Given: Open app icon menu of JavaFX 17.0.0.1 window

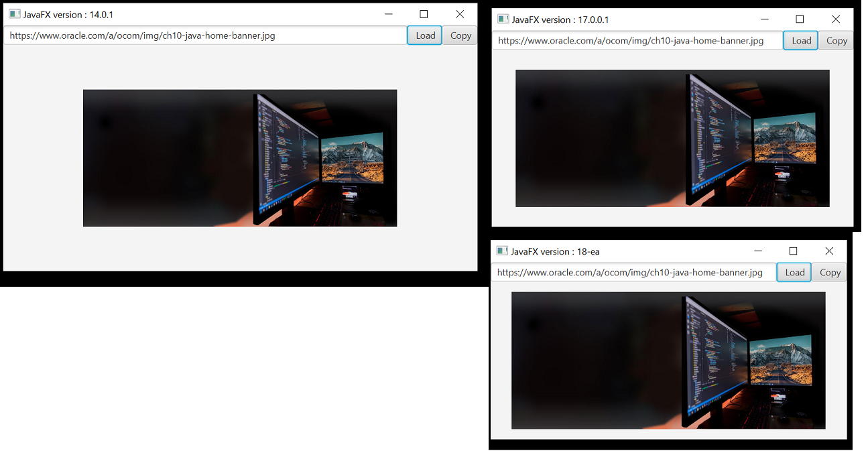Looking at the screenshot, I should tap(503, 19).
